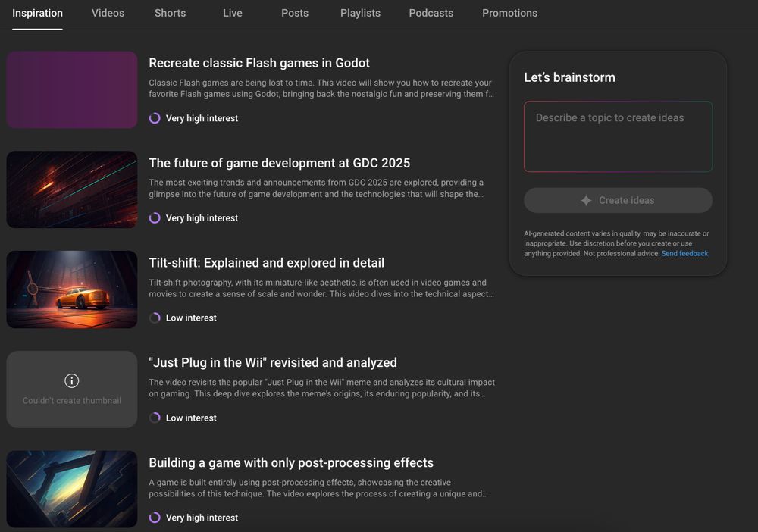Screen dimensions: 758x532
Task: Open 'Building a game with only post-processing effects'
Action: point(291,463)
